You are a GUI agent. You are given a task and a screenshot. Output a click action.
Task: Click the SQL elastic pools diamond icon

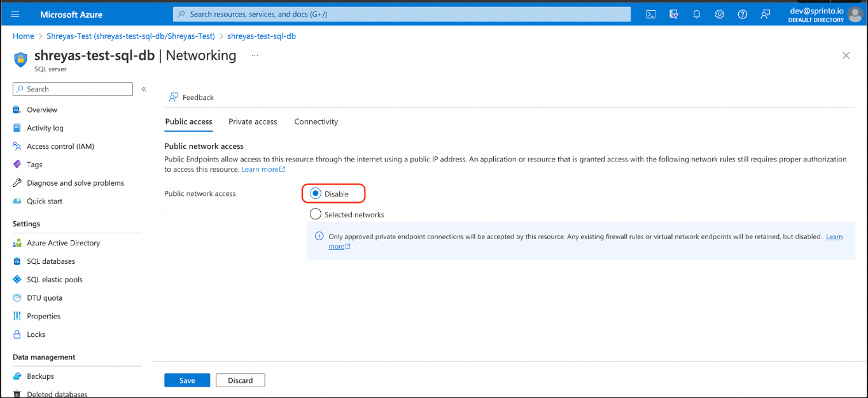[x=17, y=280]
